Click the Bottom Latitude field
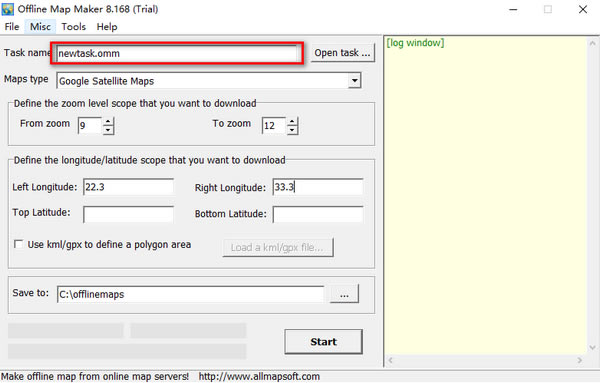 pyautogui.click(x=318, y=214)
